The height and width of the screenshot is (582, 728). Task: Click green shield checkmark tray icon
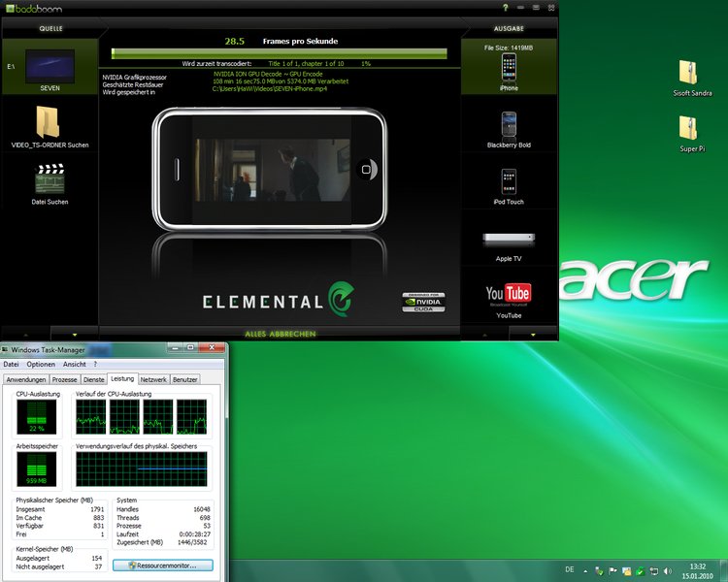(x=641, y=571)
